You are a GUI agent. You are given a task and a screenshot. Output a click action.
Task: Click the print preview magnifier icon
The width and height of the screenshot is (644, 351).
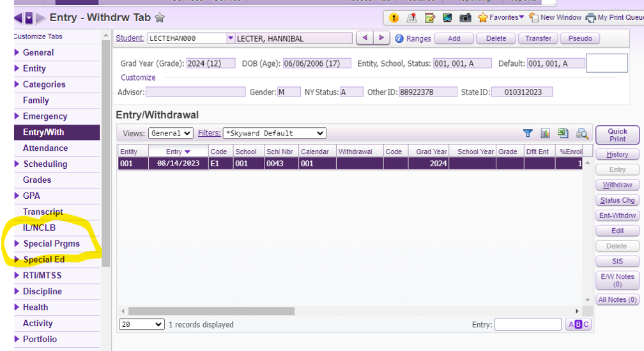[582, 133]
